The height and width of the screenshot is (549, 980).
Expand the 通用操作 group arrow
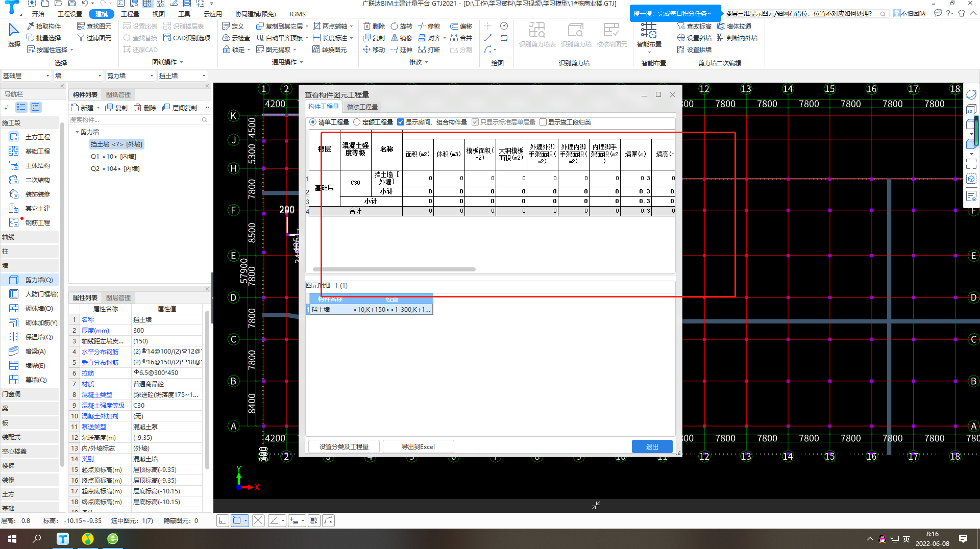click(301, 62)
